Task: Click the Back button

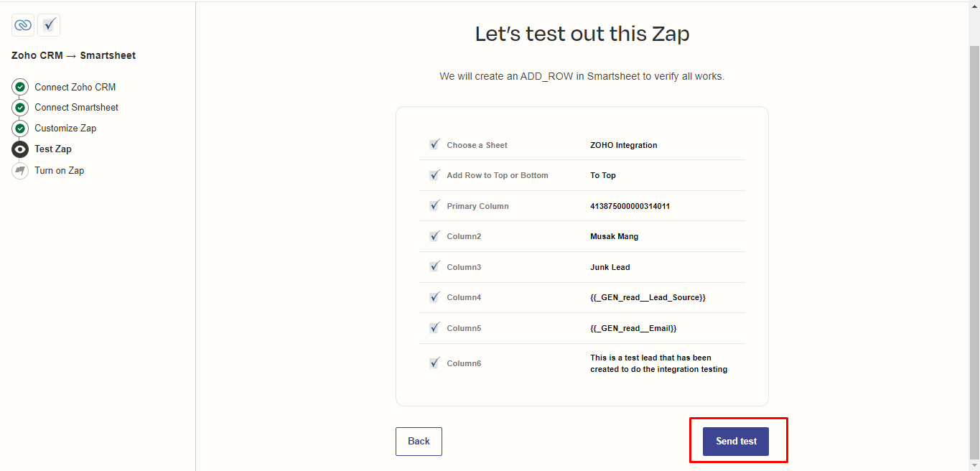Action: click(x=419, y=442)
